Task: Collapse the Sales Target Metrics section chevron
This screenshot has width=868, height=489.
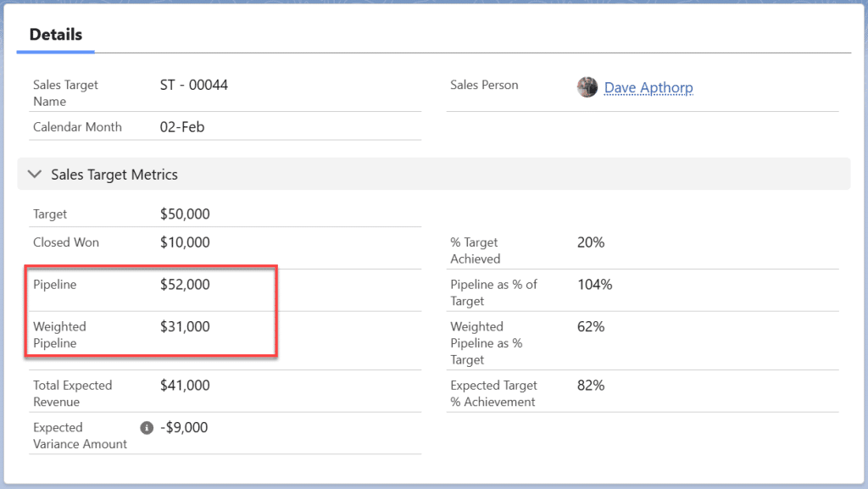Action: (34, 174)
